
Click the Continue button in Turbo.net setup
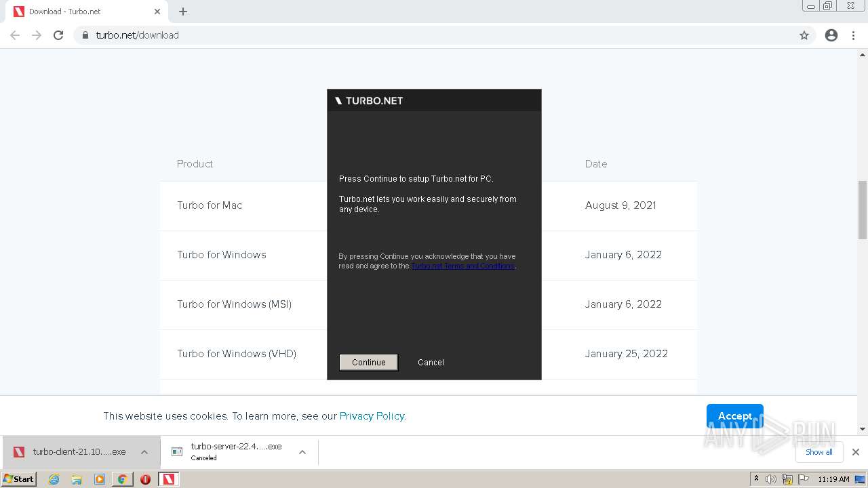[x=368, y=362]
